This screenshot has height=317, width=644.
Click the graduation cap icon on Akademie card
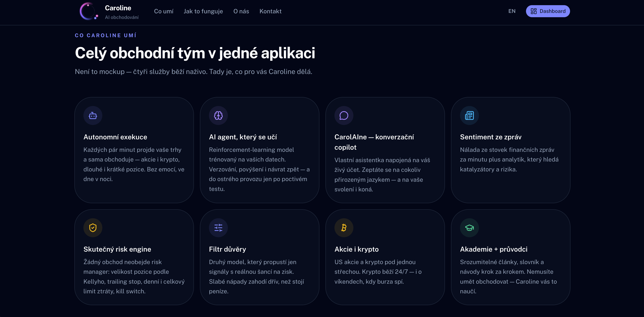click(469, 228)
